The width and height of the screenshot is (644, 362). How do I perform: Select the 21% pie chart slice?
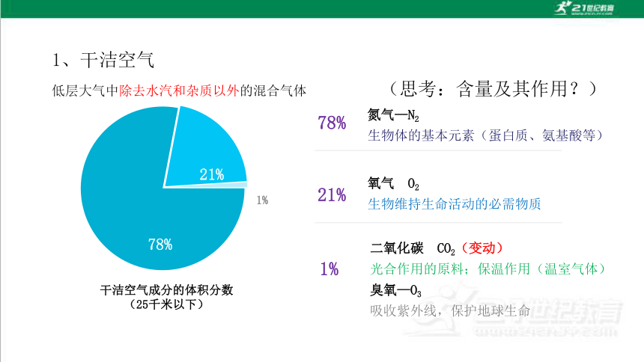[x=205, y=152]
